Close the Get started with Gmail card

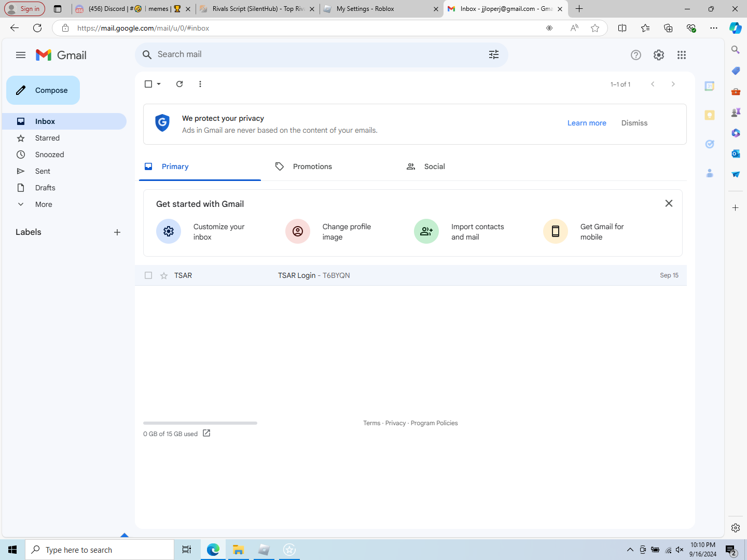[669, 203]
